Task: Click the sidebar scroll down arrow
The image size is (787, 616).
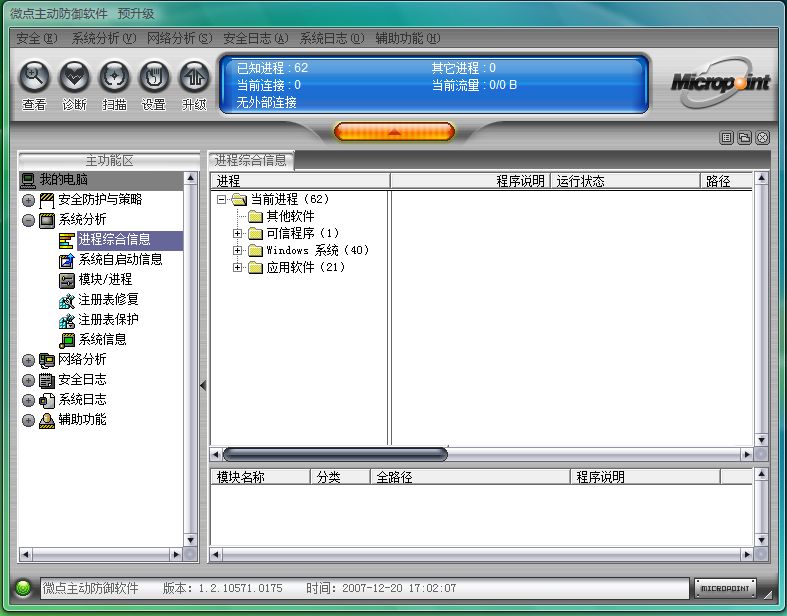Action: point(190,540)
